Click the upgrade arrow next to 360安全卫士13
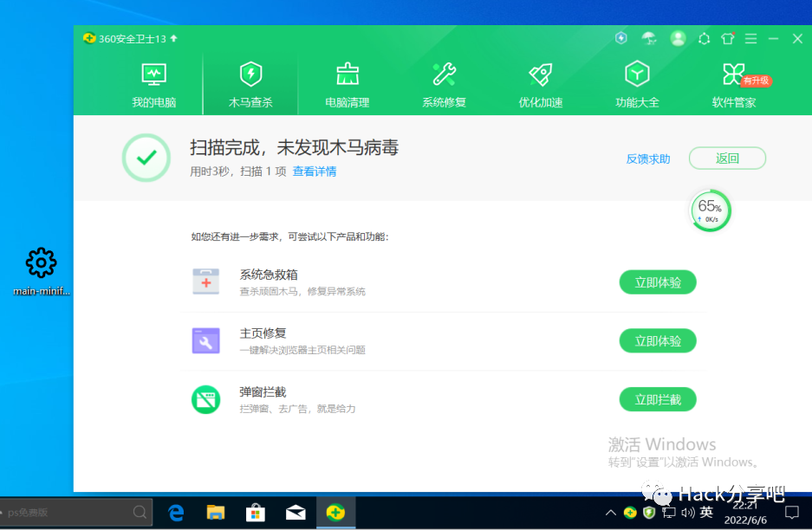The width and height of the screenshot is (812, 530). pyautogui.click(x=174, y=38)
